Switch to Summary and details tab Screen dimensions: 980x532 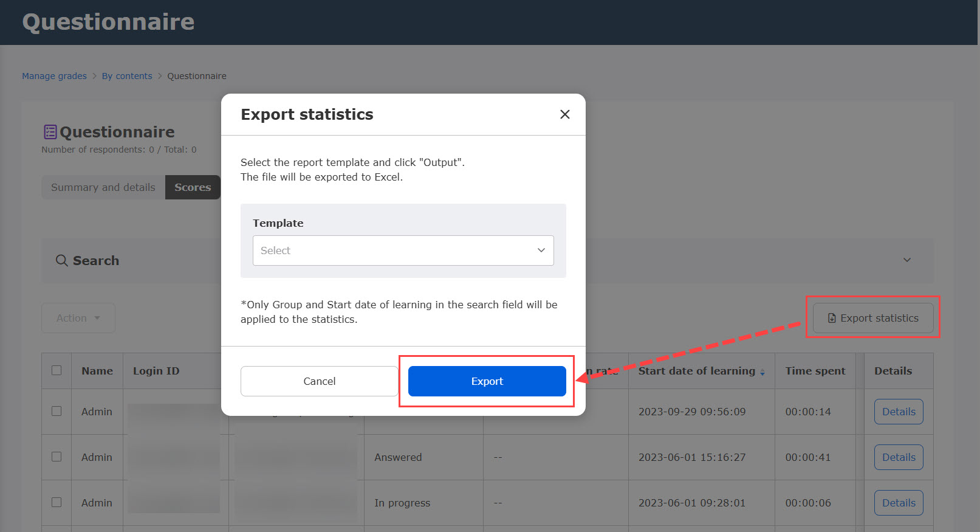(x=103, y=187)
